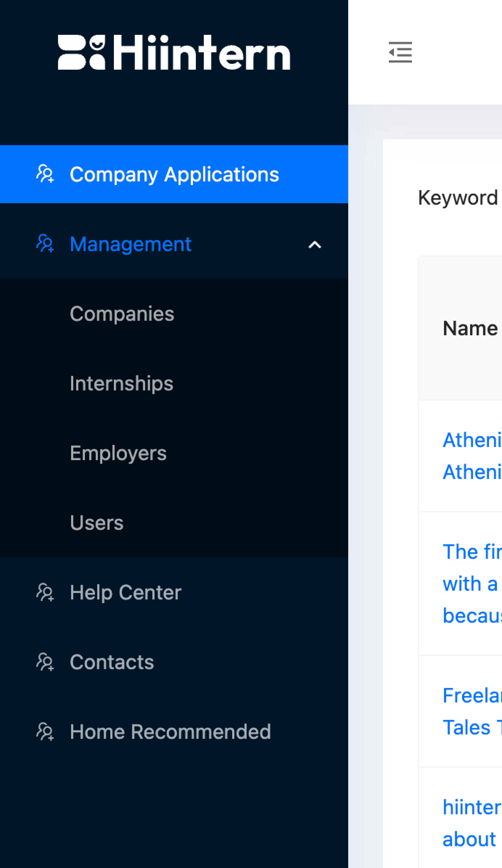Open the 'Freela' row link
Image resolution: width=502 pixels, height=868 pixels.
click(x=472, y=711)
